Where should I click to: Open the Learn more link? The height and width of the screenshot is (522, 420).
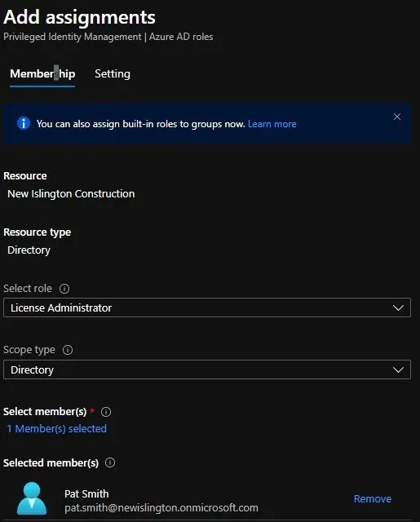pos(272,124)
